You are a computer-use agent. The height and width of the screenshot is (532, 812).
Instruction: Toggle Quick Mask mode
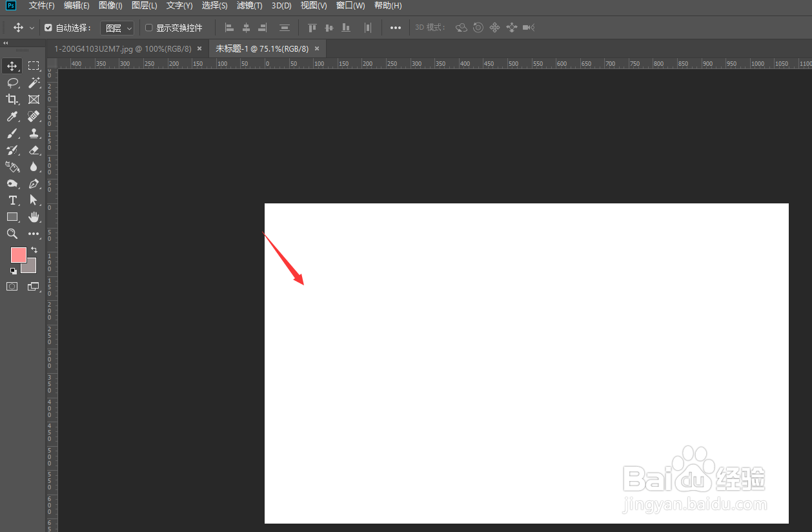pyautogui.click(x=12, y=286)
